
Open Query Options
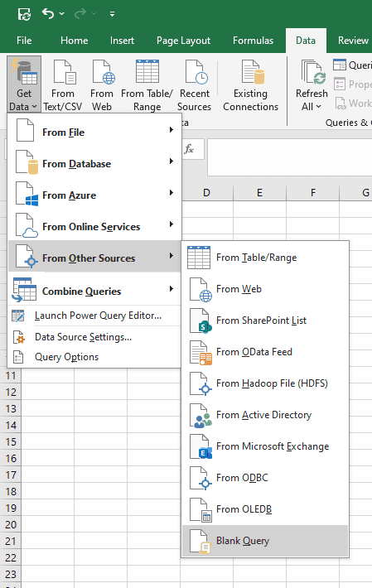(94, 357)
